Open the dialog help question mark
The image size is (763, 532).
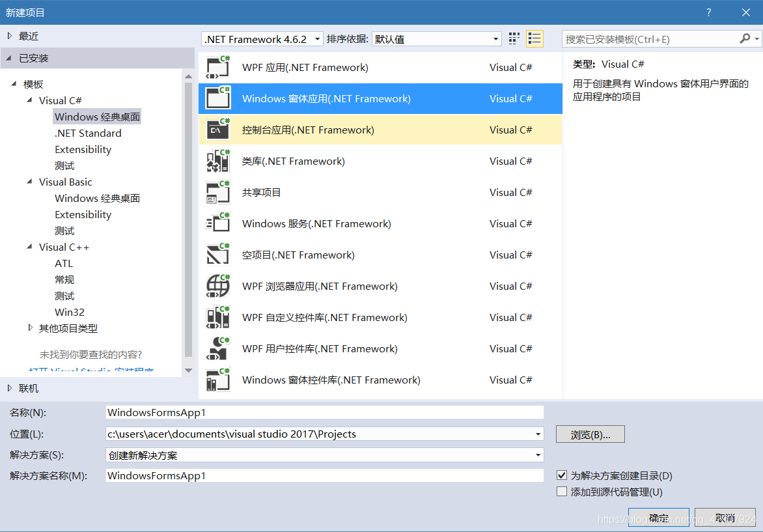[708, 12]
